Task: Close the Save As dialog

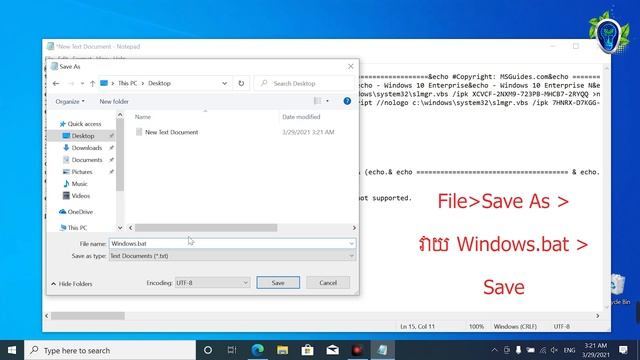Action: point(351,66)
